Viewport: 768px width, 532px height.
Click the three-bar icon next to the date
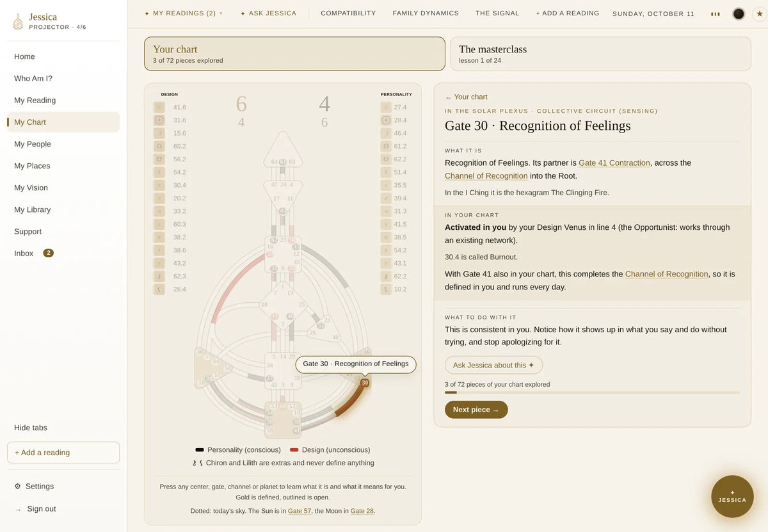(716, 13)
